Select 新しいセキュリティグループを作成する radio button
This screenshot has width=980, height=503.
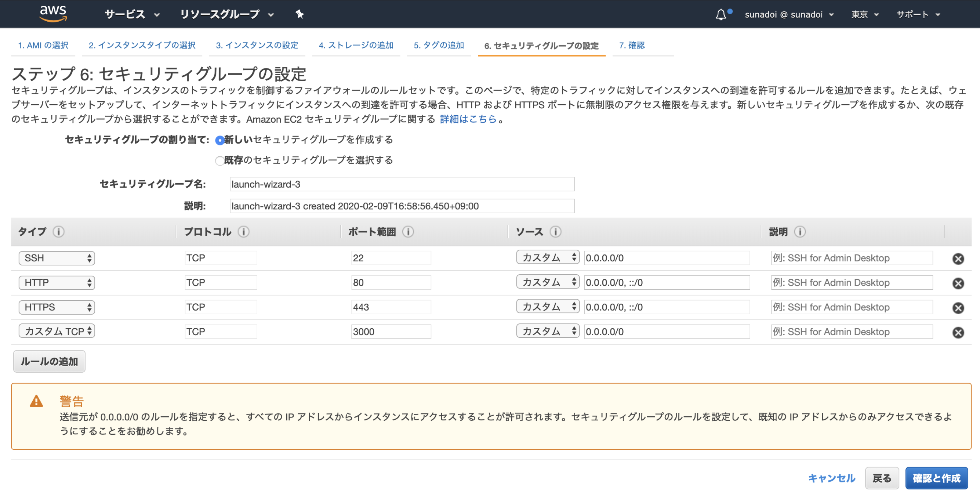click(x=219, y=140)
